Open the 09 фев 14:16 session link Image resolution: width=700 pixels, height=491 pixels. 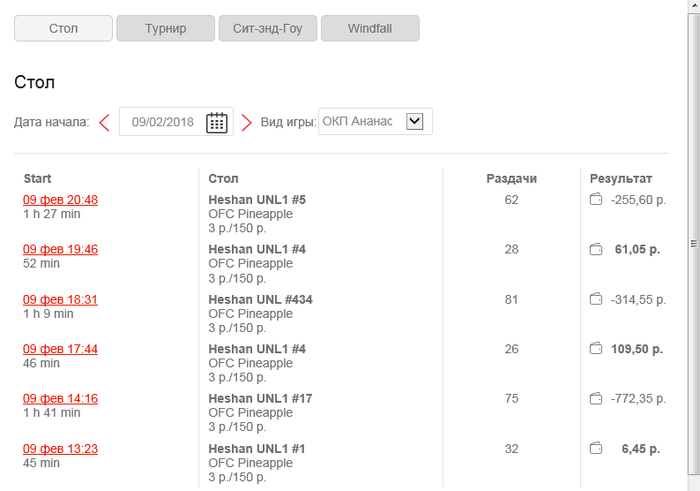[60, 399]
